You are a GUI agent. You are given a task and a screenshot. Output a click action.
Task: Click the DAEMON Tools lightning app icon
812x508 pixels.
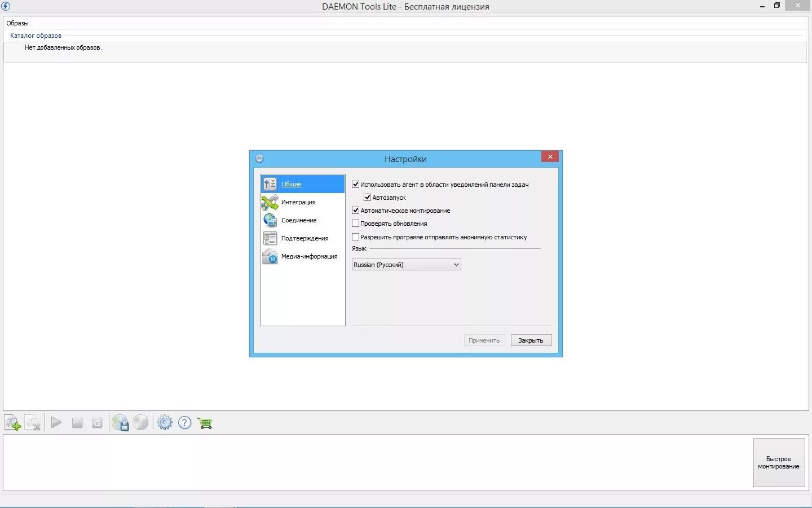point(6,6)
